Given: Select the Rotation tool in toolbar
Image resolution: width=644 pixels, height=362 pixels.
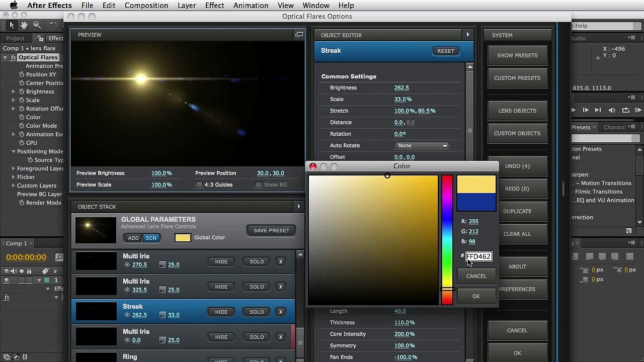Looking at the screenshot, I should [x=53, y=25].
